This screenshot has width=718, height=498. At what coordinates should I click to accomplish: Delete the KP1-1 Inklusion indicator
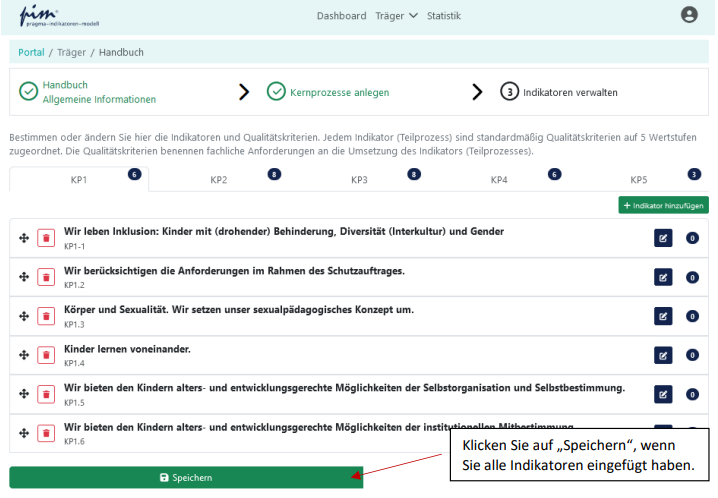46,238
